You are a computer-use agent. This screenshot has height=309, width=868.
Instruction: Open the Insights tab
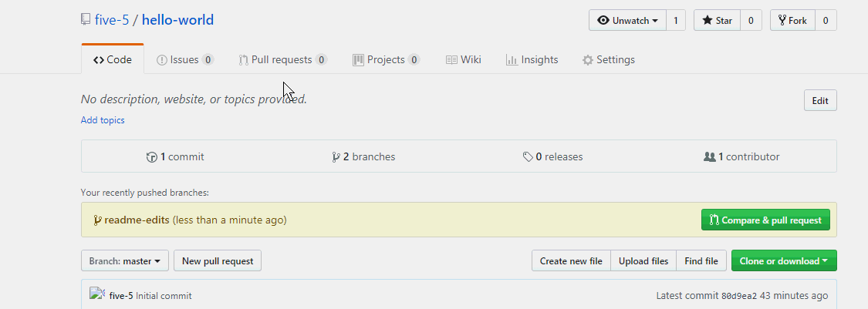(532, 59)
